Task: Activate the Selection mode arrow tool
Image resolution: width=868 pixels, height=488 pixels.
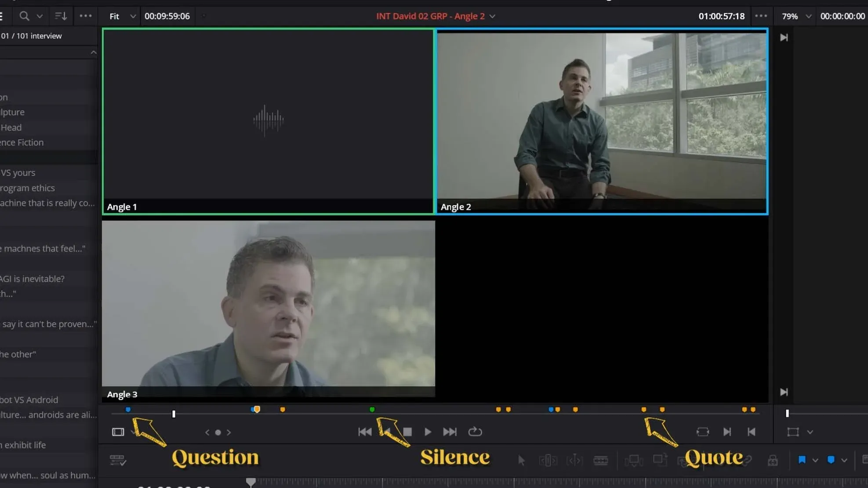Action: (x=521, y=460)
